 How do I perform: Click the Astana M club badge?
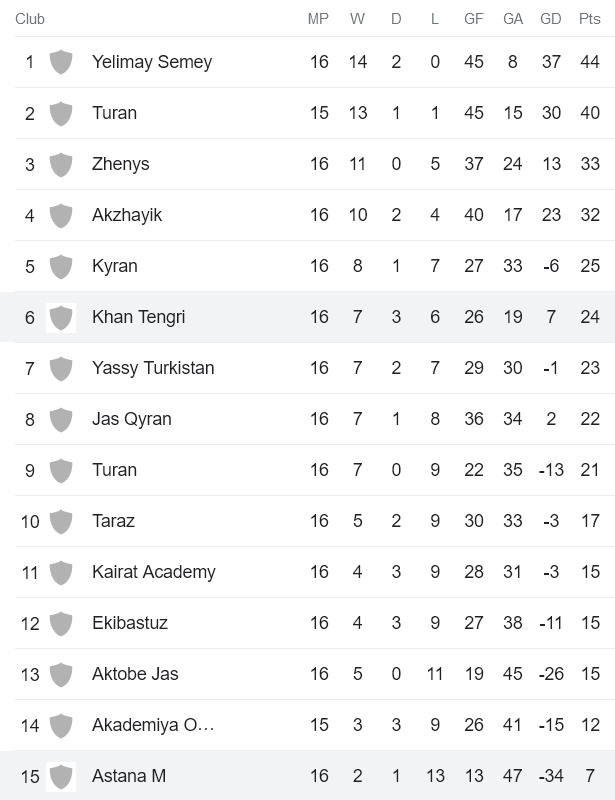pos(61,776)
